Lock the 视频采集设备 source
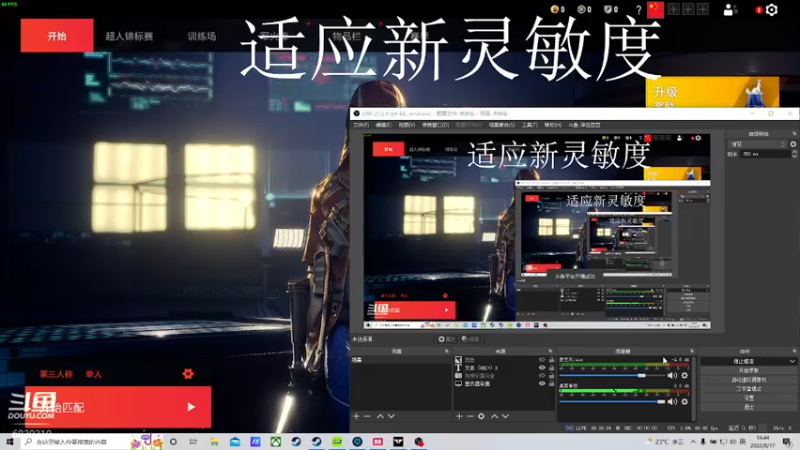 point(551,376)
